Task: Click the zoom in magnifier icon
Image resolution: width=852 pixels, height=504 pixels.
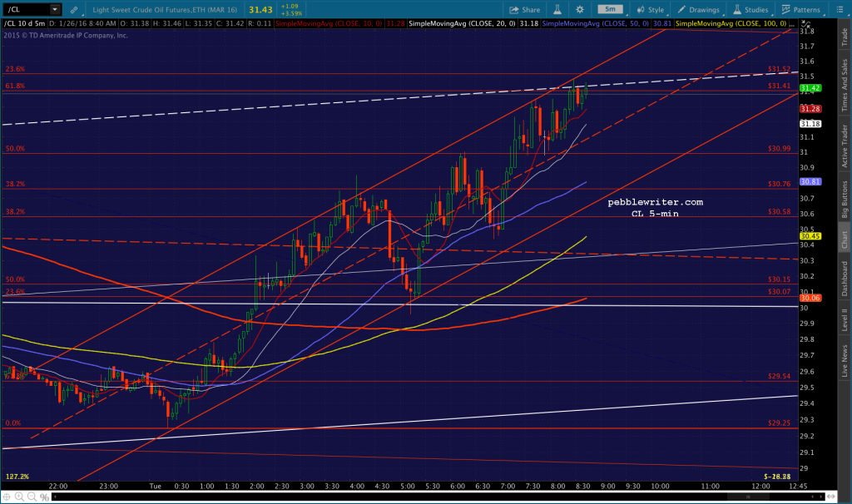Action: coord(19,497)
